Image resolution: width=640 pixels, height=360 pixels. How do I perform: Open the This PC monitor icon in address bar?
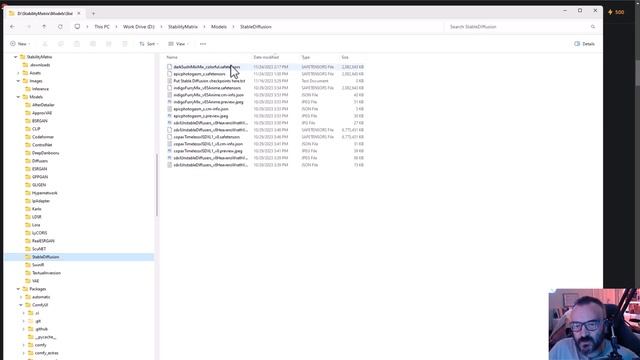(77, 27)
